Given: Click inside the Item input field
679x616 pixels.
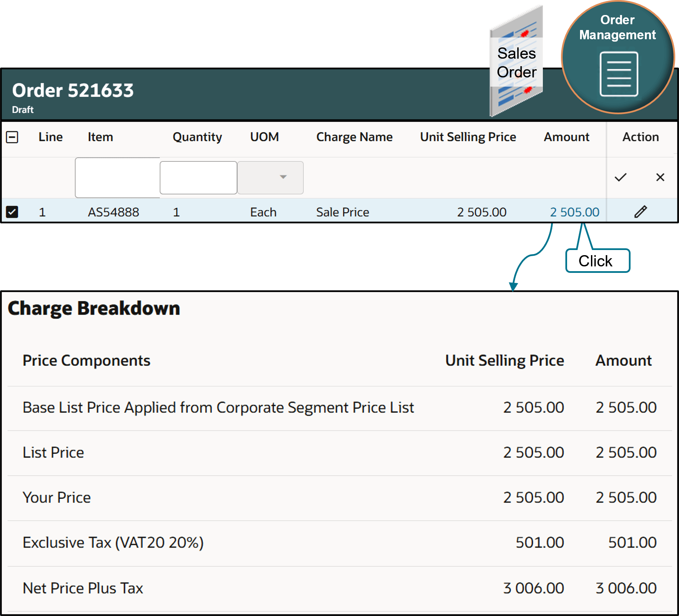Looking at the screenshot, I should coord(117,177).
